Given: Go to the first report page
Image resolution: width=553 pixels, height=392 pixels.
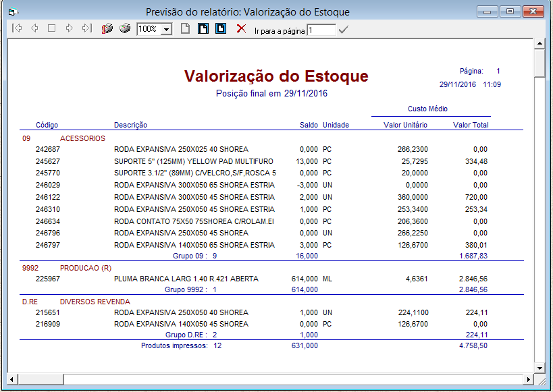Looking at the screenshot, I should point(17,29).
